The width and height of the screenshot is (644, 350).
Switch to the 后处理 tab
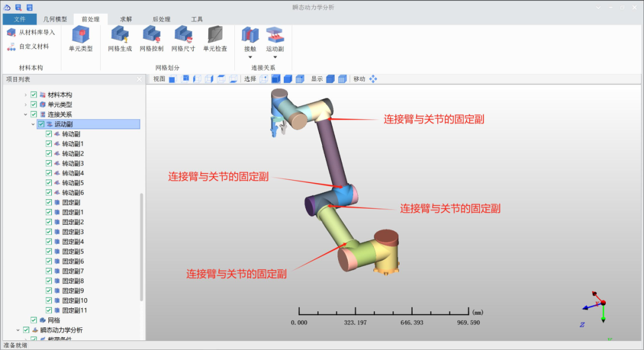click(x=162, y=19)
